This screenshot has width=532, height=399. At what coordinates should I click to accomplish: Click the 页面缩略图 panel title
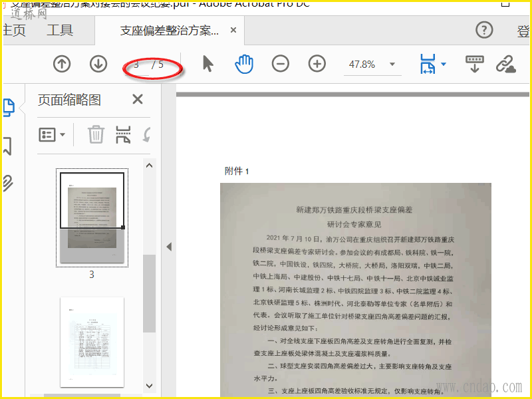click(x=69, y=100)
